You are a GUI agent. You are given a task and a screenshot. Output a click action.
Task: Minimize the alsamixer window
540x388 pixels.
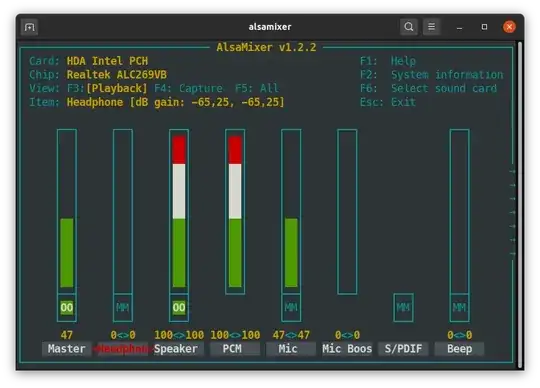coord(459,27)
